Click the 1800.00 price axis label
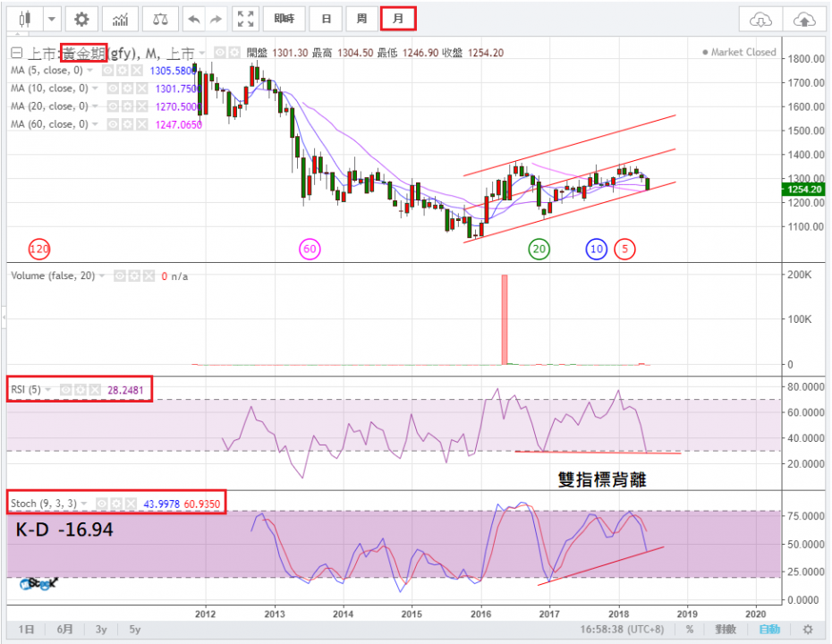 (806, 58)
